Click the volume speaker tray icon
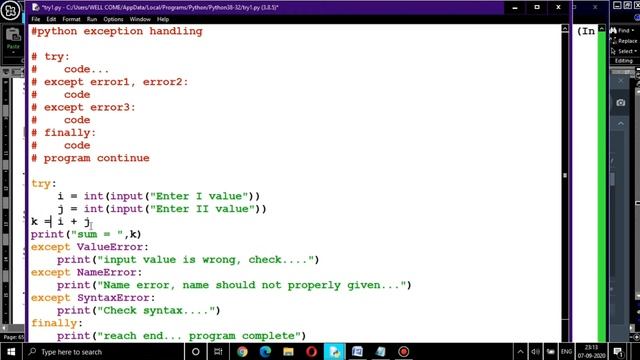 pos(535,351)
